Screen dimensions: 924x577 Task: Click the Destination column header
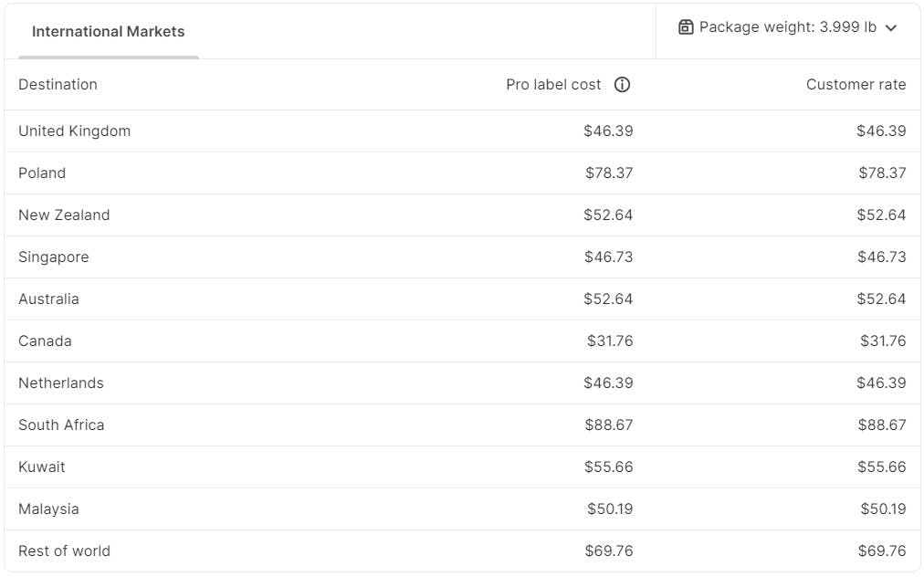click(58, 85)
